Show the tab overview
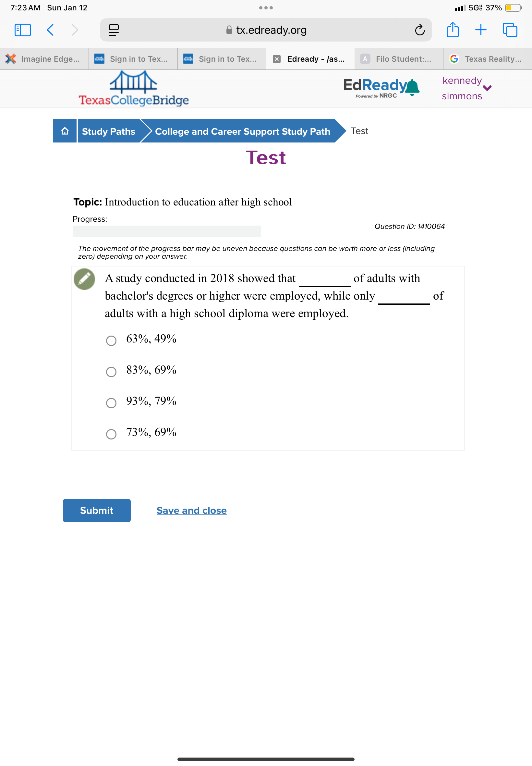Image resolution: width=532 pixels, height=766 pixels. (x=510, y=30)
